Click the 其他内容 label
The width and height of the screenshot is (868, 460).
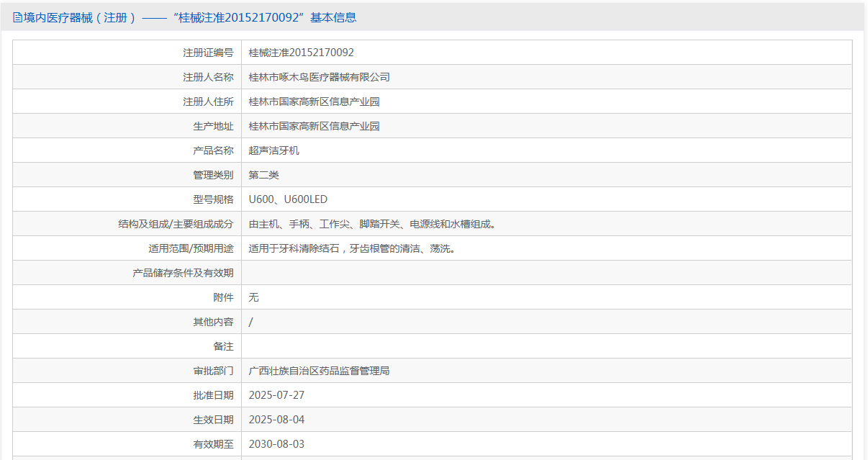click(213, 322)
